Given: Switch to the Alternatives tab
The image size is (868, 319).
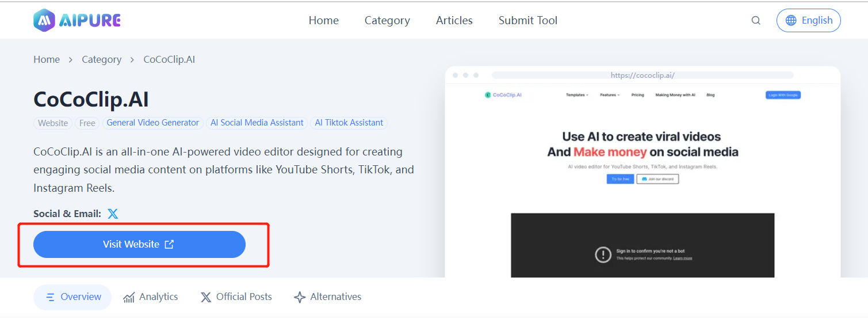Looking at the screenshot, I should pos(328,297).
